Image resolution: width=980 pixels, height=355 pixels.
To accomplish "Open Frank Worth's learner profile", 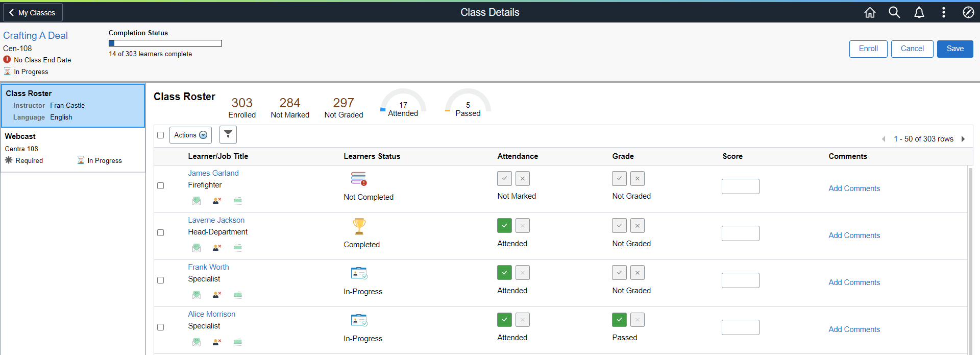I will [x=208, y=267].
